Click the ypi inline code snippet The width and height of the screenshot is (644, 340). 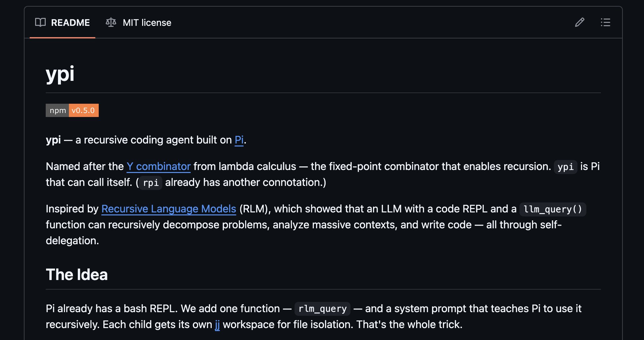pyautogui.click(x=565, y=167)
